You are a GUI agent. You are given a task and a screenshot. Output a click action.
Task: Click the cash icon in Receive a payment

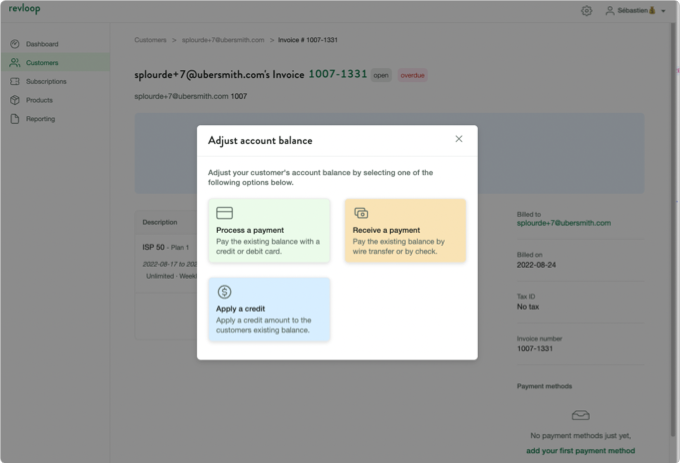coord(361,213)
